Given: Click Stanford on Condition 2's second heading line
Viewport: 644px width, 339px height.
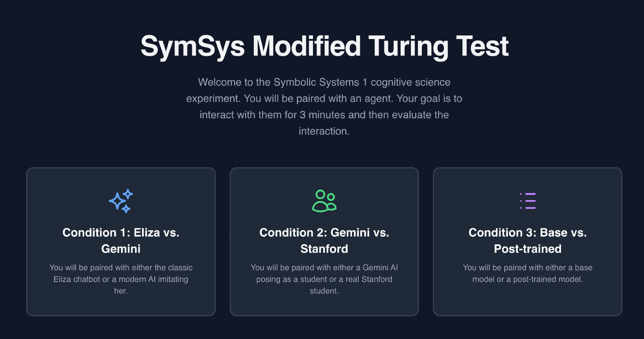Looking at the screenshot, I should pos(324,249).
